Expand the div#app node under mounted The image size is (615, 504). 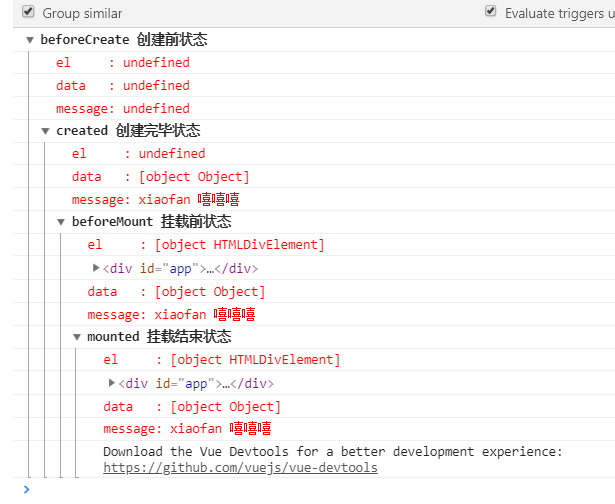pyautogui.click(x=112, y=383)
